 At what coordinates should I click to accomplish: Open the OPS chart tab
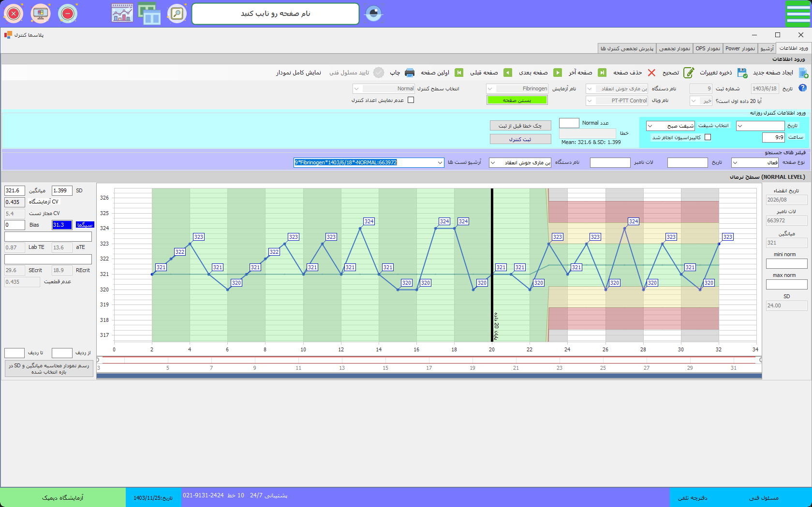708,48
